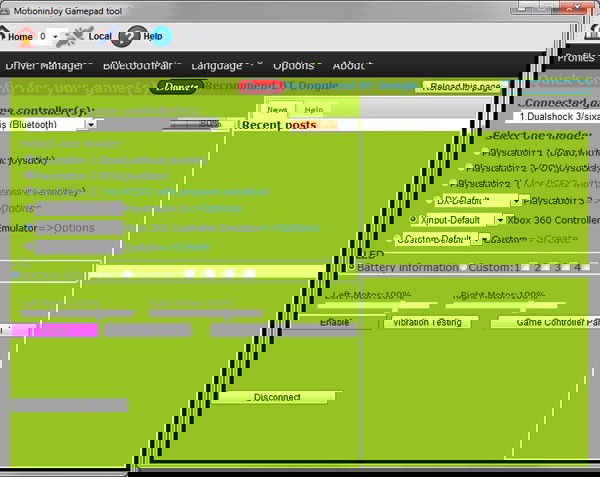Toggle Custom LED checkbox 1
The image size is (600, 477).
coord(526,267)
